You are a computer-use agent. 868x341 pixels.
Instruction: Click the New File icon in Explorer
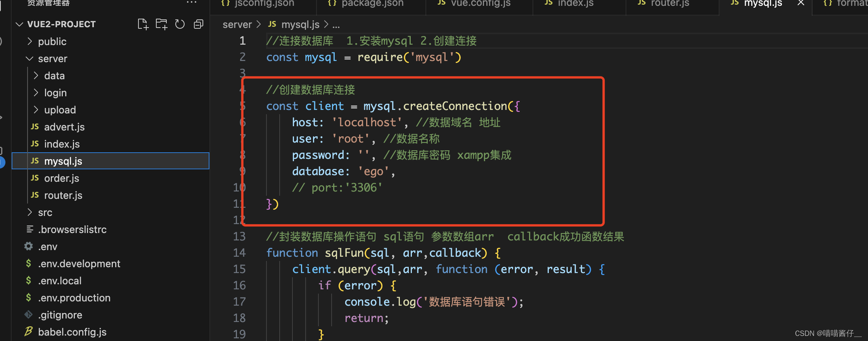click(x=143, y=24)
